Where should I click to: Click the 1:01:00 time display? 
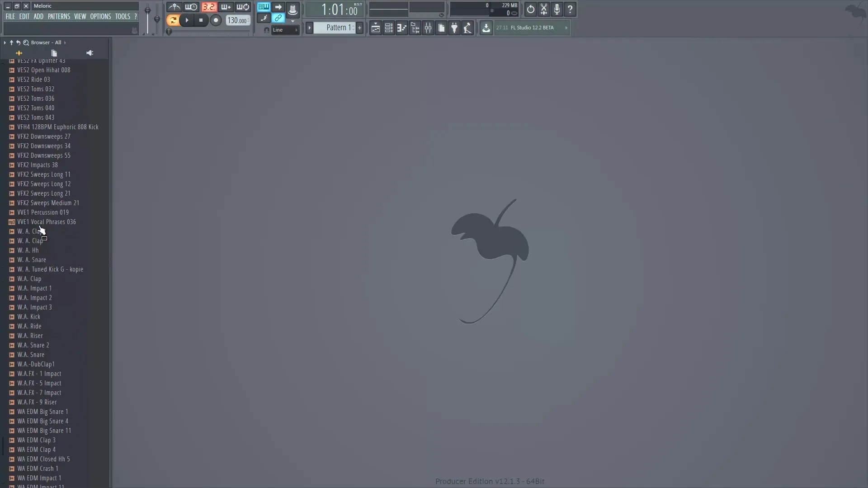pos(335,9)
